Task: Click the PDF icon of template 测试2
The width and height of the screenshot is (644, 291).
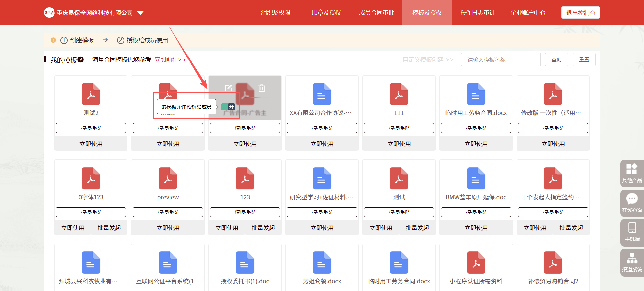Action: coord(91,94)
